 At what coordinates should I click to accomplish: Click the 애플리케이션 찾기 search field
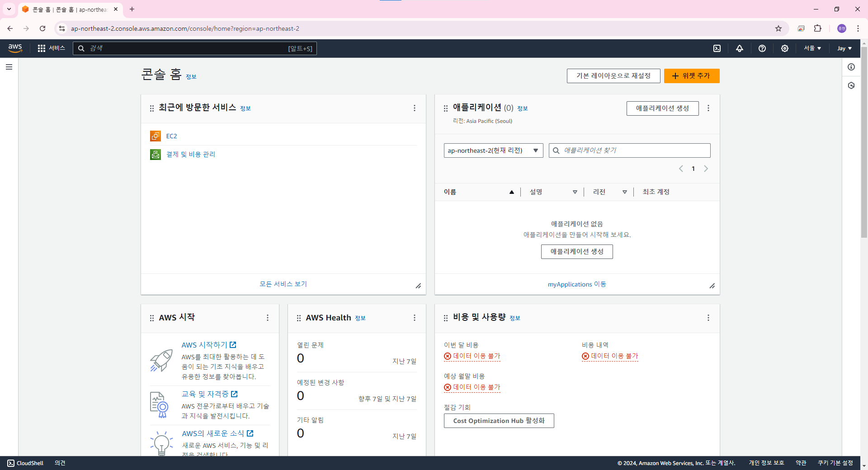click(629, 150)
